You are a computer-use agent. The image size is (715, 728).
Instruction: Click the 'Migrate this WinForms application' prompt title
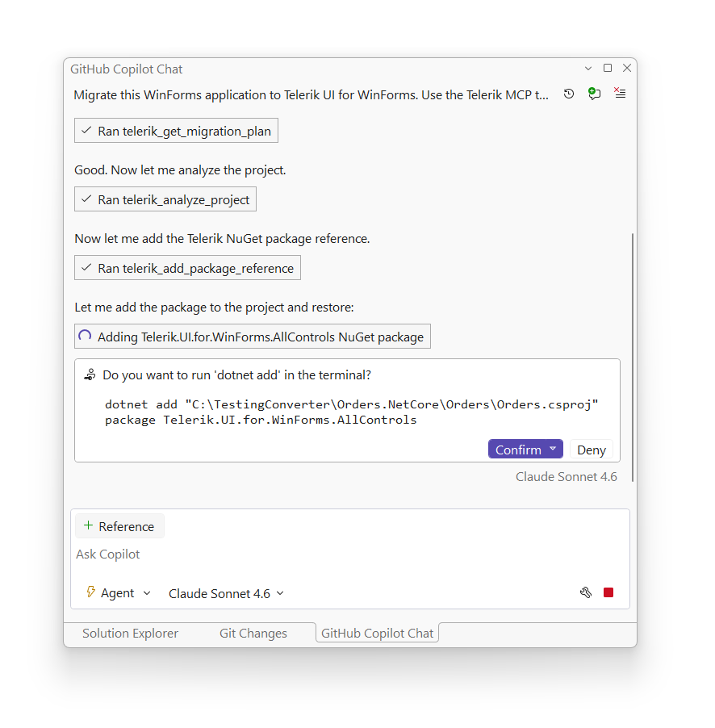click(311, 94)
